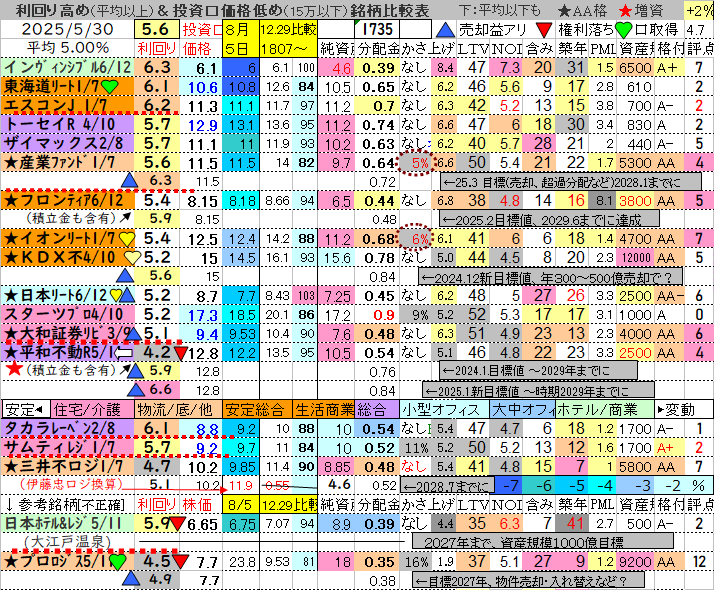Click the red star before 増資
Image resolution: width=714 pixels, height=590 pixels.
coord(626,10)
